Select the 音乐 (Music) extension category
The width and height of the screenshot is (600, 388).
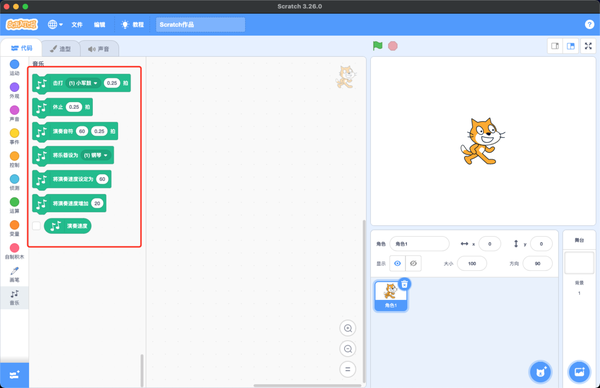tap(15, 297)
